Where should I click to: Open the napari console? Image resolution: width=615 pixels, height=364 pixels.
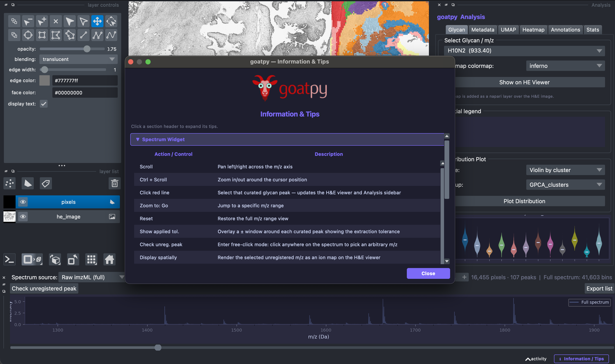point(10,260)
